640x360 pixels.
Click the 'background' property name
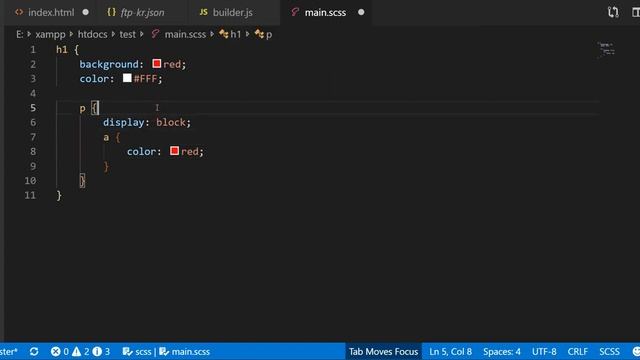coord(109,64)
